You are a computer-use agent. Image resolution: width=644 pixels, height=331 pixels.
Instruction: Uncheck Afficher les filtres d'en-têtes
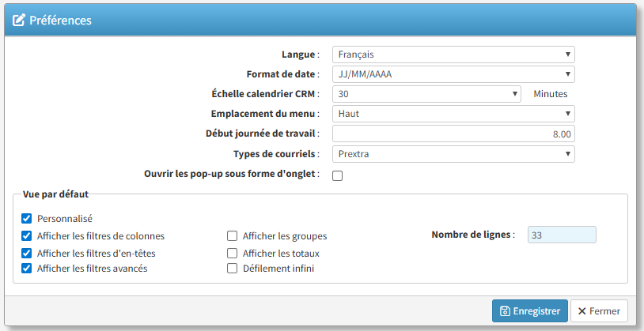pyautogui.click(x=27, y=253)
